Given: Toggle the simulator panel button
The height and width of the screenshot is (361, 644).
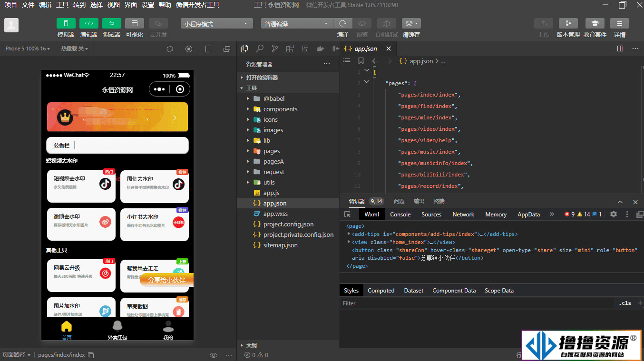Looking at the screenshot, I should pyautogui.click(x=66, y=23).
